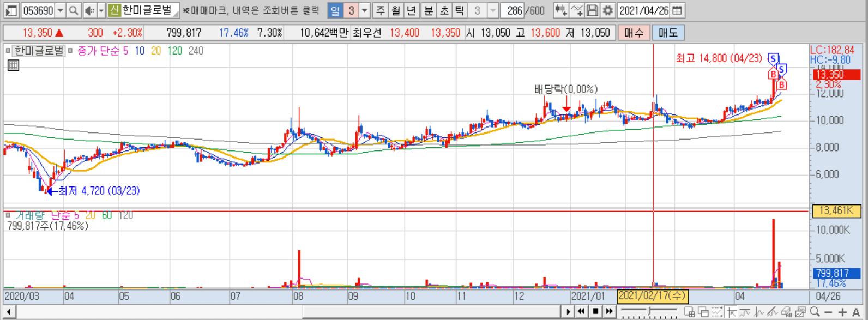Click the highlighted 2021/02/17(수) date label

653,296
